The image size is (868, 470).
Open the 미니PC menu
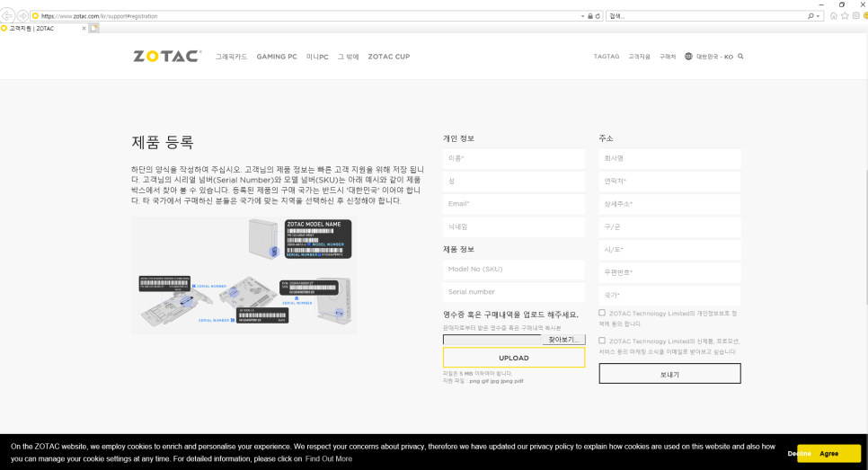click(x=317, y=57)
